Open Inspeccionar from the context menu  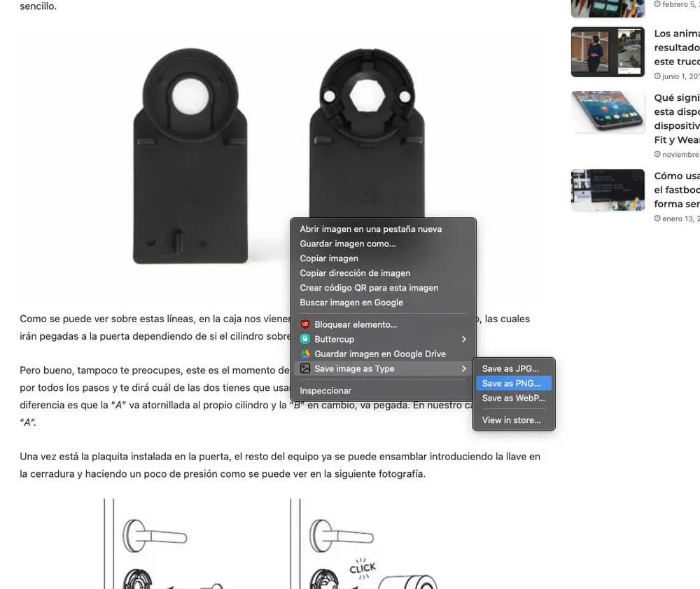click(x=325, y=390)
